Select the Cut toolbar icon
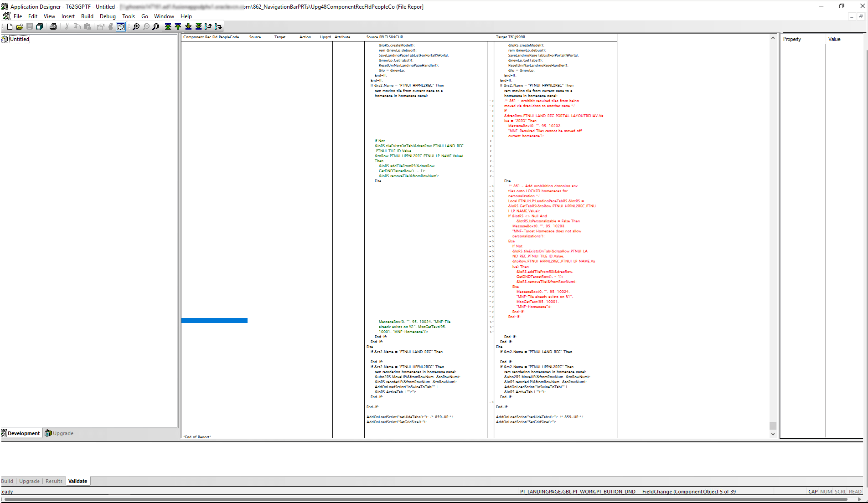 coord(67,26)
